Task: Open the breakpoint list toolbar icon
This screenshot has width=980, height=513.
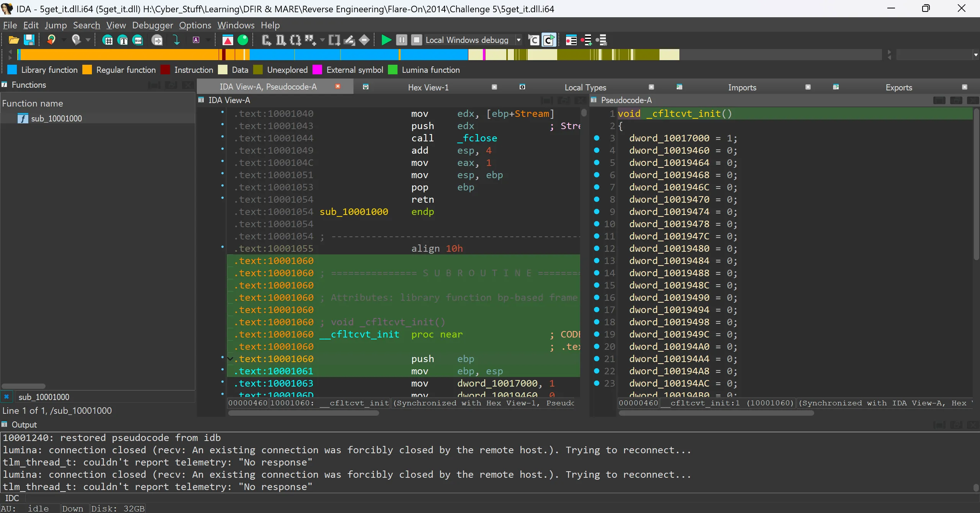Action: [571, 40]
